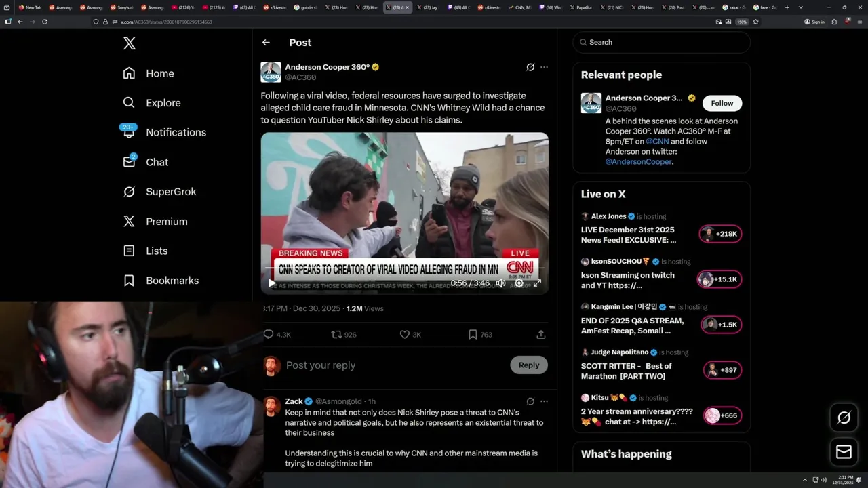Click the X logo in the sidebar
Screen dimensions: 868x488
pyautogui.click(x=130, y=43)
